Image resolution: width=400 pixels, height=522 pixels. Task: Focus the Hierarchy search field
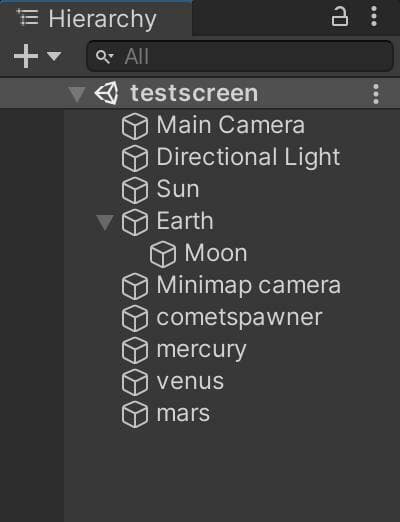[x=240, y=56]
